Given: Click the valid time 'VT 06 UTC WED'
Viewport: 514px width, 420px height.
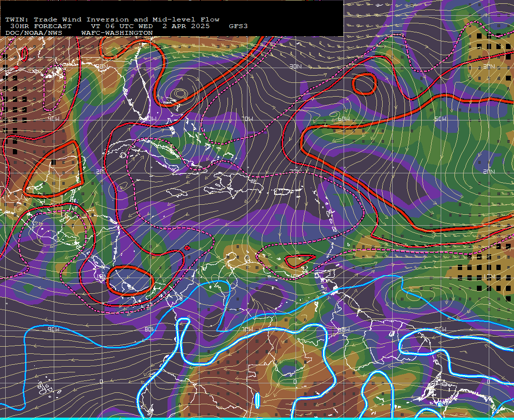Looking at the screenshot, I should coord(122,26).
